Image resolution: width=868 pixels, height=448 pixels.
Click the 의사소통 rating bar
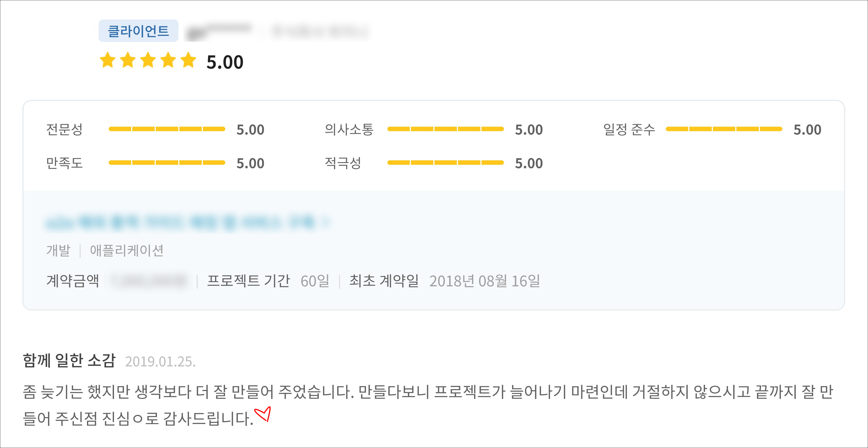[x=445, y=129]
